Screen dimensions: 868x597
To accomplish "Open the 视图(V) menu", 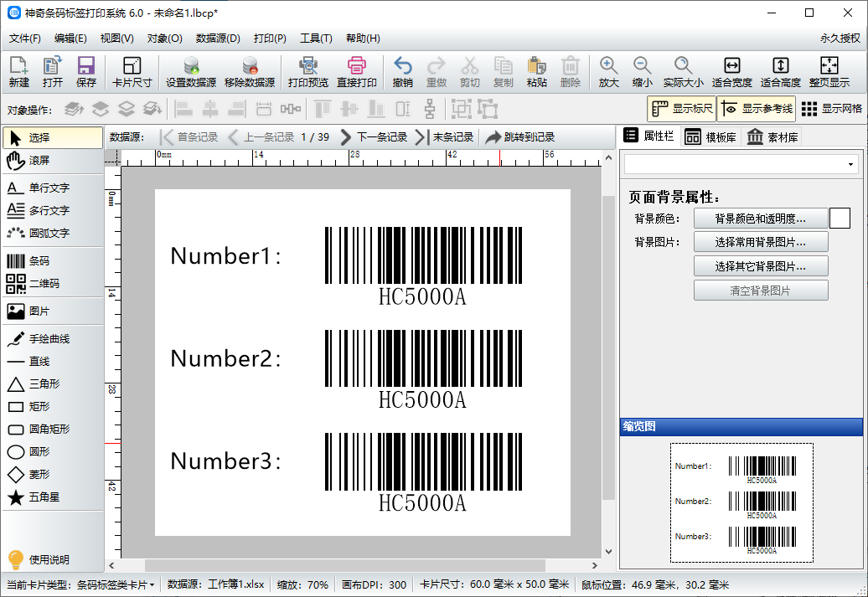I will [116, 39].
